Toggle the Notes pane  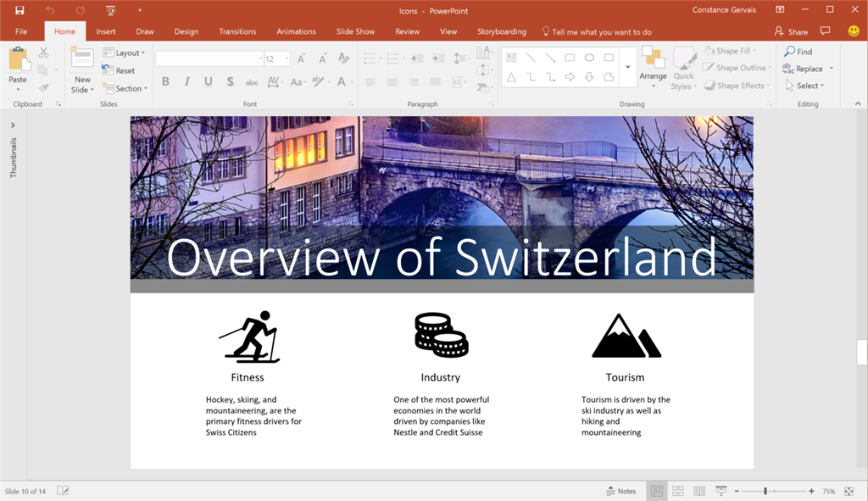pos(621,491)
